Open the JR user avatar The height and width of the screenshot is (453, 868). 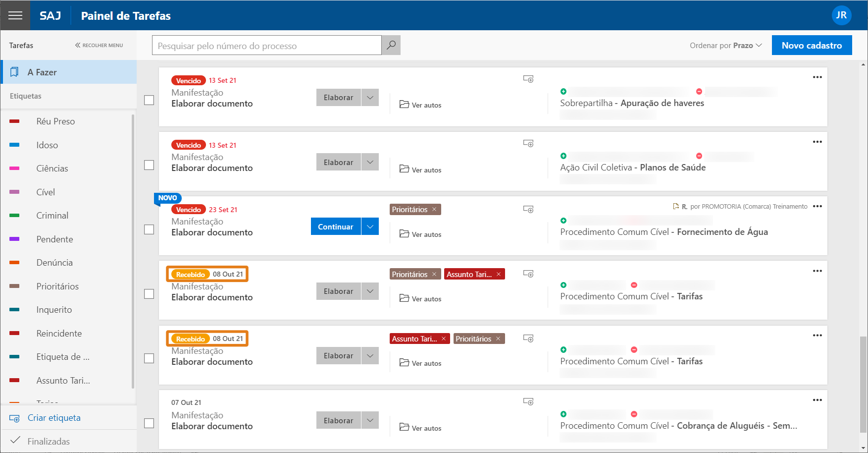[x=841, y=15]
